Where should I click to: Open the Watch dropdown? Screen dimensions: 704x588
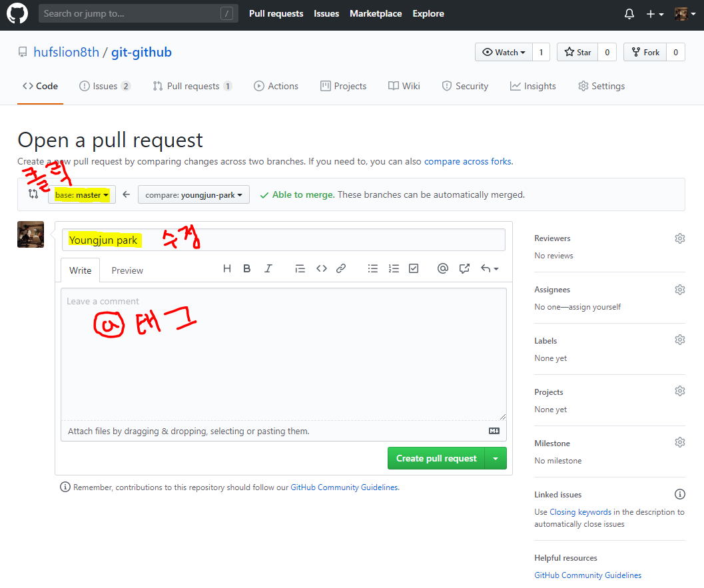point(504,52)
